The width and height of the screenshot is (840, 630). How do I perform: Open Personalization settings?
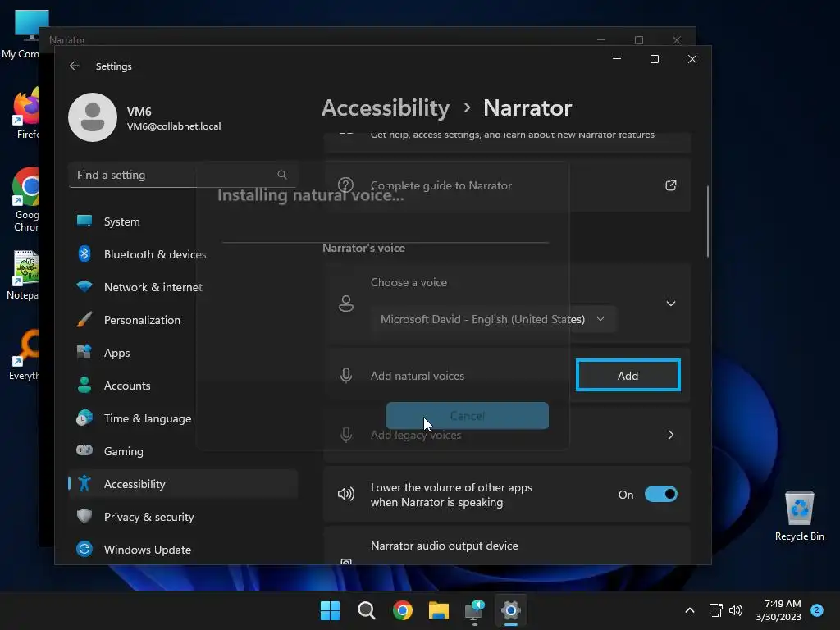(183, 320)
